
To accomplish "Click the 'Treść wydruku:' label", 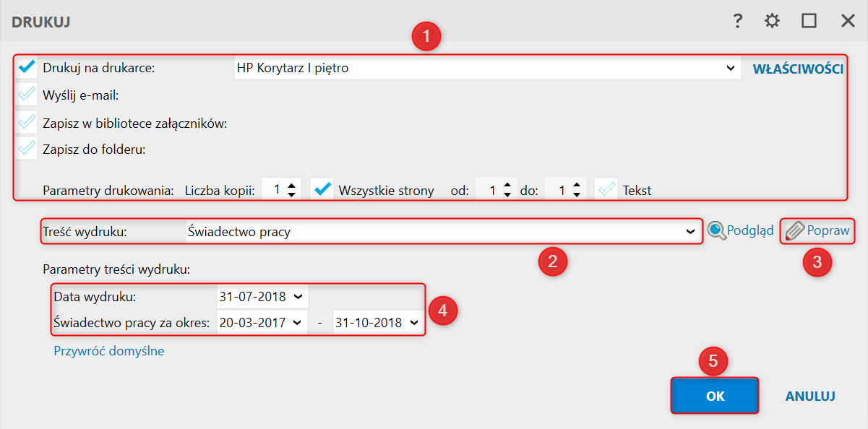I will [x=85, y=232].
